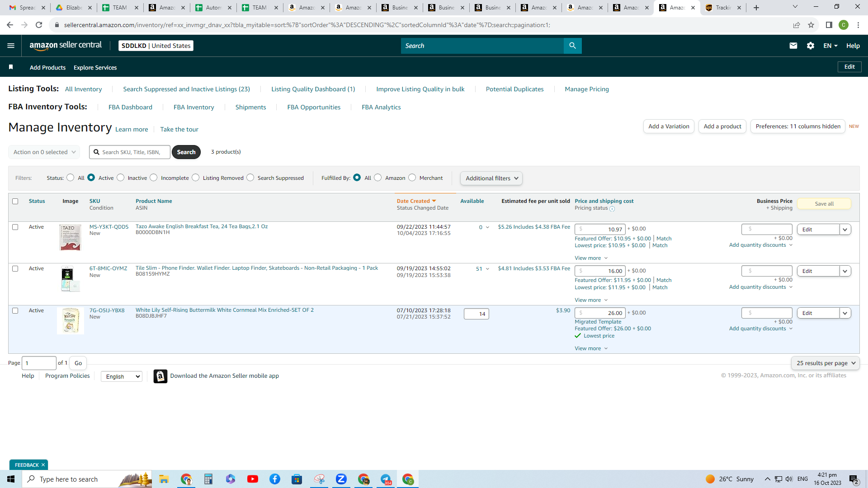Image resolution: width=868 pixels, height=488 pixels.
Task: Open the EN language dropdown
Action: tap(830, 46)
